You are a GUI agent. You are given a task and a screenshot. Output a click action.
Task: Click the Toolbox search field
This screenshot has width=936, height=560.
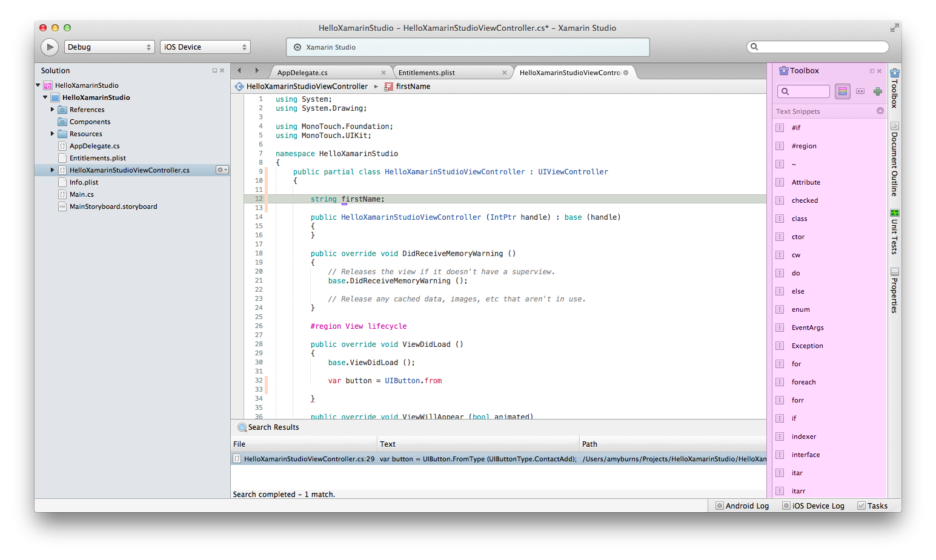tap(803, 91)
